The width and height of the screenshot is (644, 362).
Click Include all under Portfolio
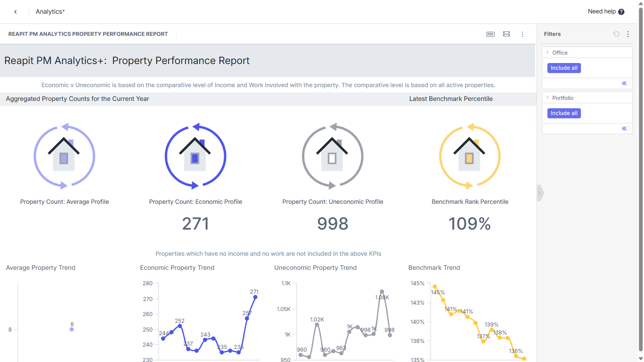564,113
